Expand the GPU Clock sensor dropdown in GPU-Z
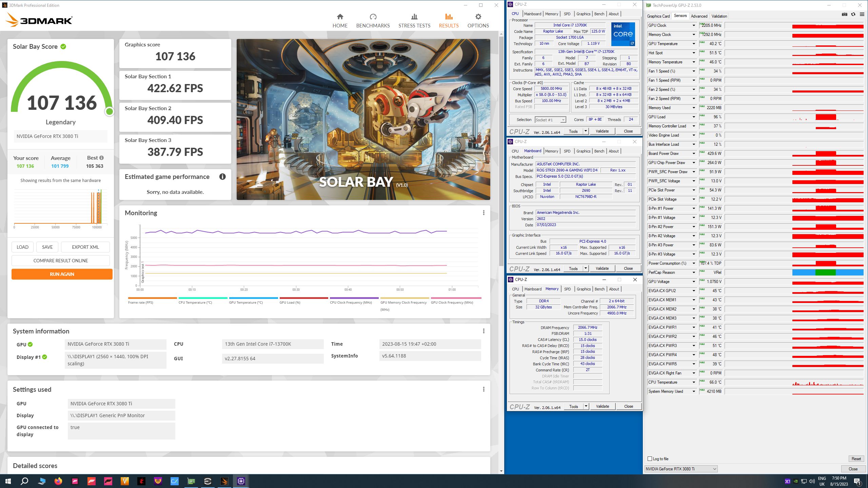The image size is (868, 488). 694,25
